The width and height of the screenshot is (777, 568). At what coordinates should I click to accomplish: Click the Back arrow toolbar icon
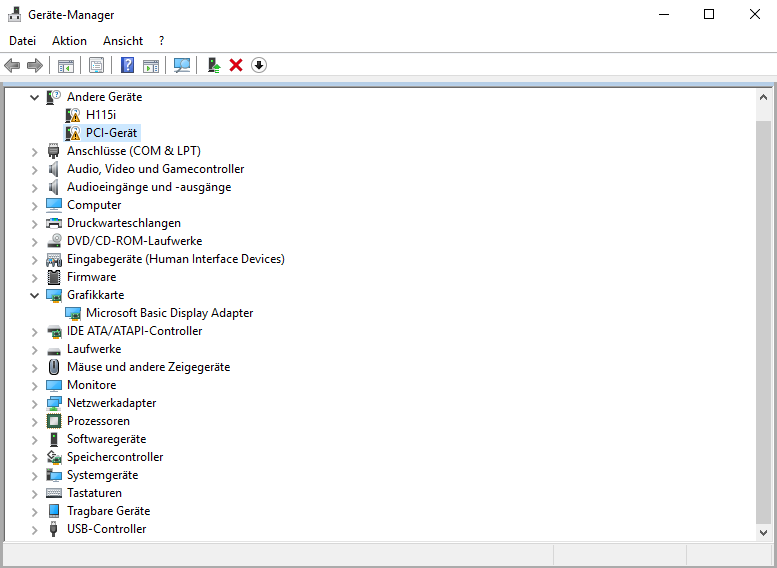pyautogui.click(x=12, y=65)
